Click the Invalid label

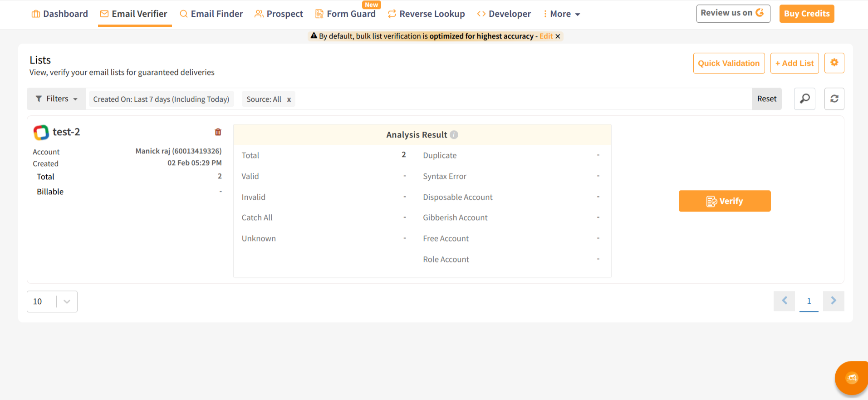click(253, 197)
